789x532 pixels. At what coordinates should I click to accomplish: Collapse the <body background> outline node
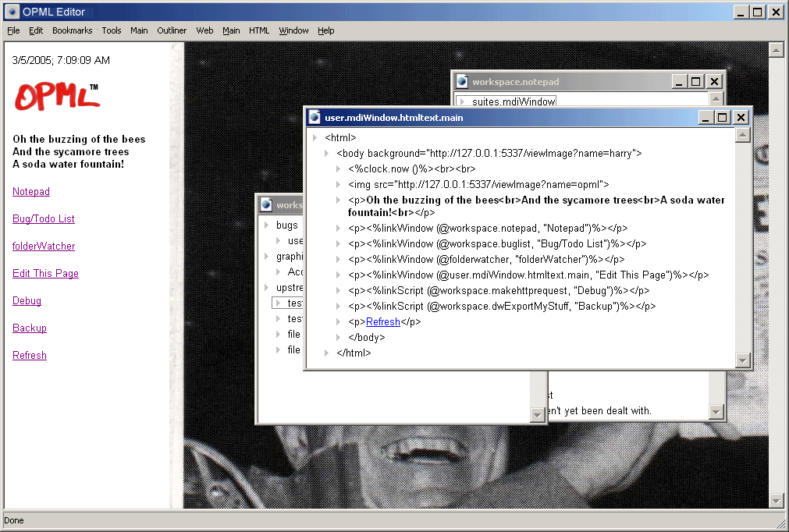pos(326,154)
